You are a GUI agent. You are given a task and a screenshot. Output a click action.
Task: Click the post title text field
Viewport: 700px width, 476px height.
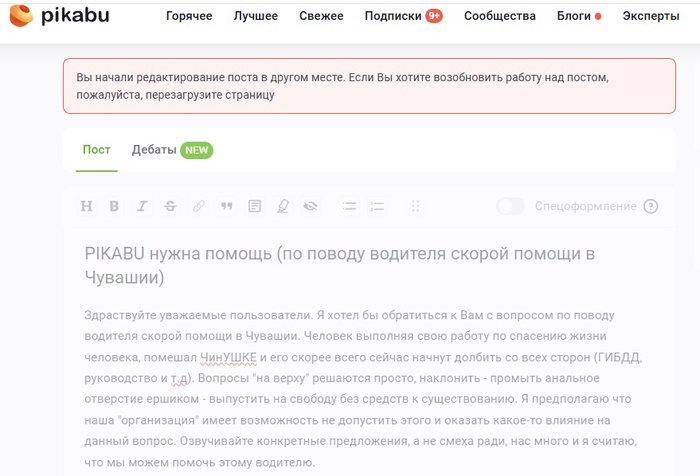pyautogui.click(x=345, y=263)
